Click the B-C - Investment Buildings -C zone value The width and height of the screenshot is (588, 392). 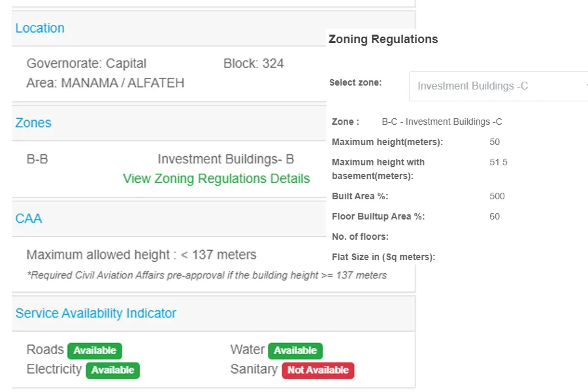click(442, 122)
